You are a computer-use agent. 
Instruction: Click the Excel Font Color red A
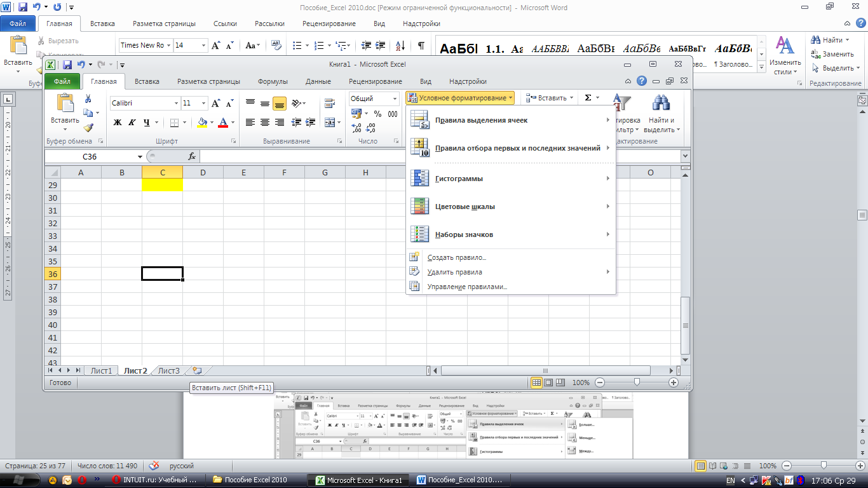(x=223, y=123)
